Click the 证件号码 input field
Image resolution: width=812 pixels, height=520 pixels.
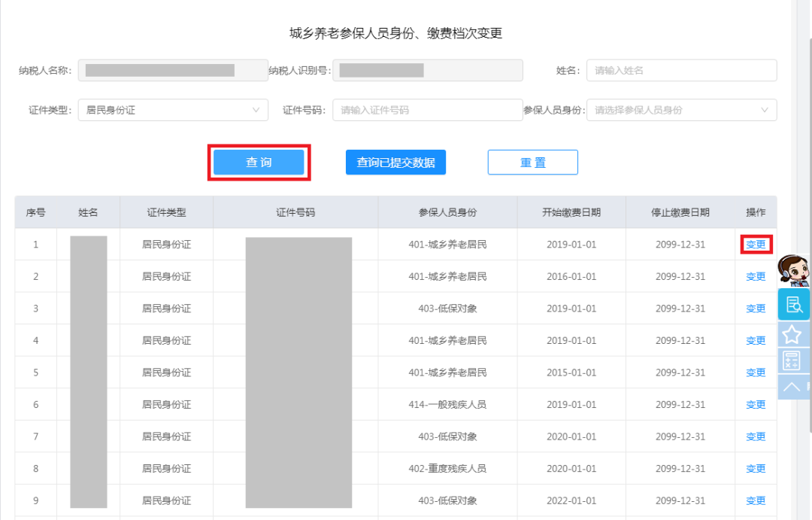(x=427, y=110)
